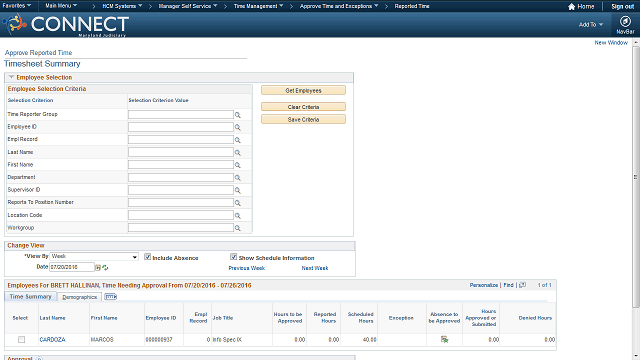Open the Add To dropdown
640x360 pixels.
(591, 24)
